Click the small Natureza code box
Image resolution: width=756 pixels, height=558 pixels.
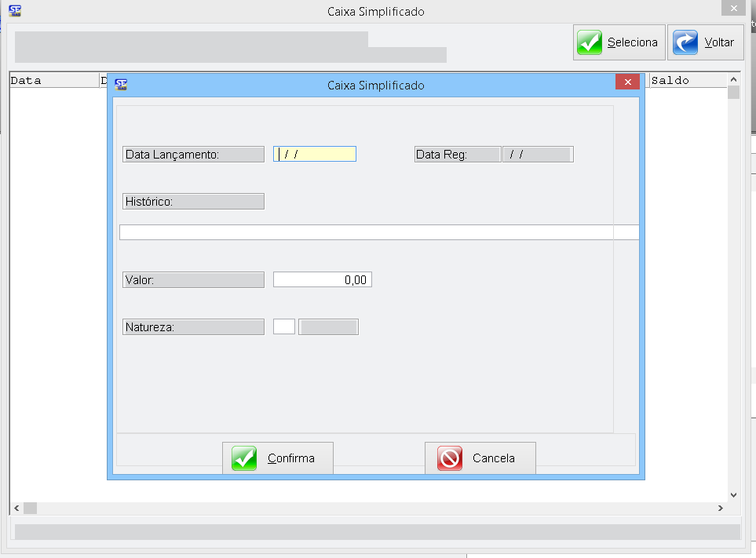[x=284, y=327]
